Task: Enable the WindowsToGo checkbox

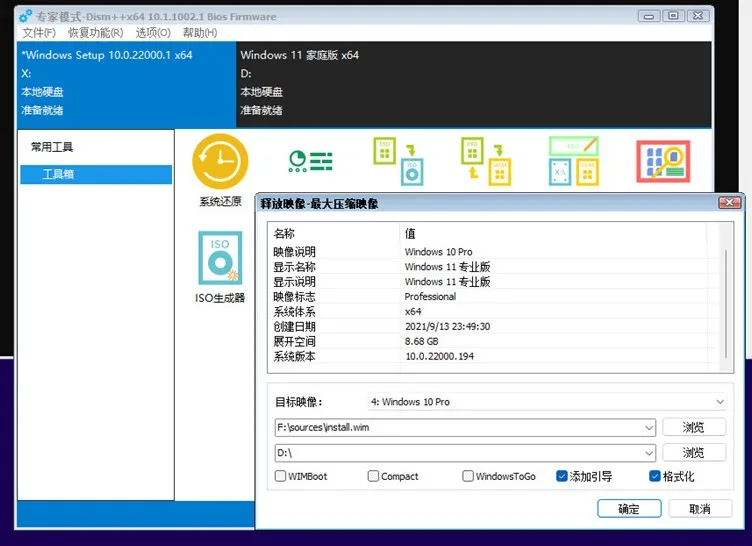Action: [468, 476]
